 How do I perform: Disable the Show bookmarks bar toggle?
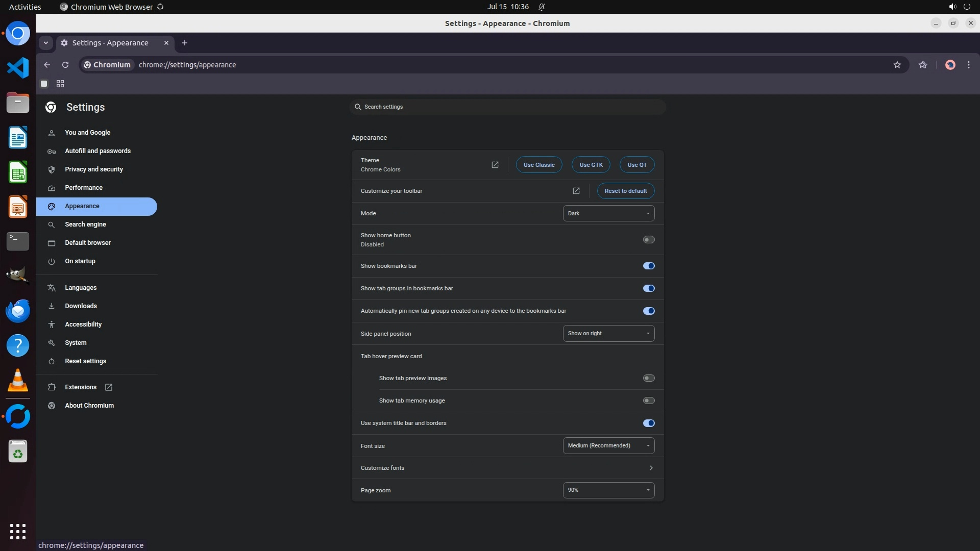(x=648, y=266)
